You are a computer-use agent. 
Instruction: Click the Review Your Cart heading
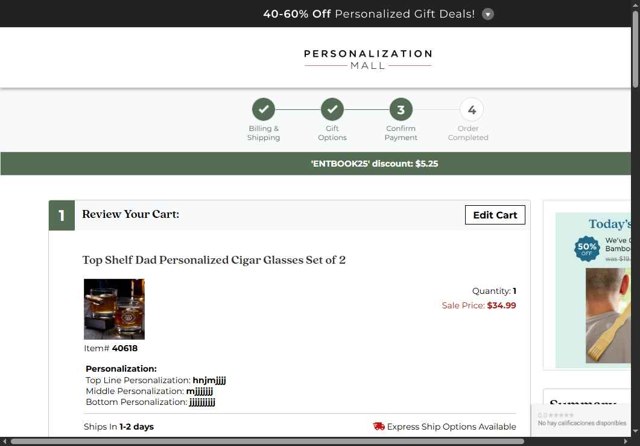(x=131, y=214)
